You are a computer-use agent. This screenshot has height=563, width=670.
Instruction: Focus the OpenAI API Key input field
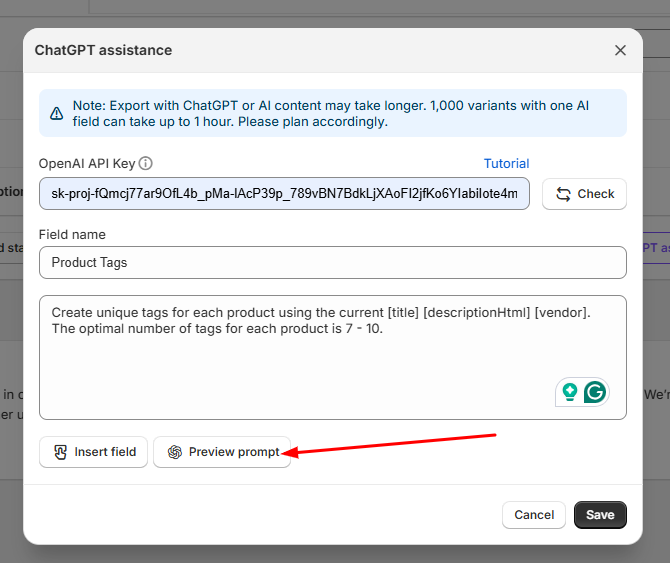click(x=284, y=194)
